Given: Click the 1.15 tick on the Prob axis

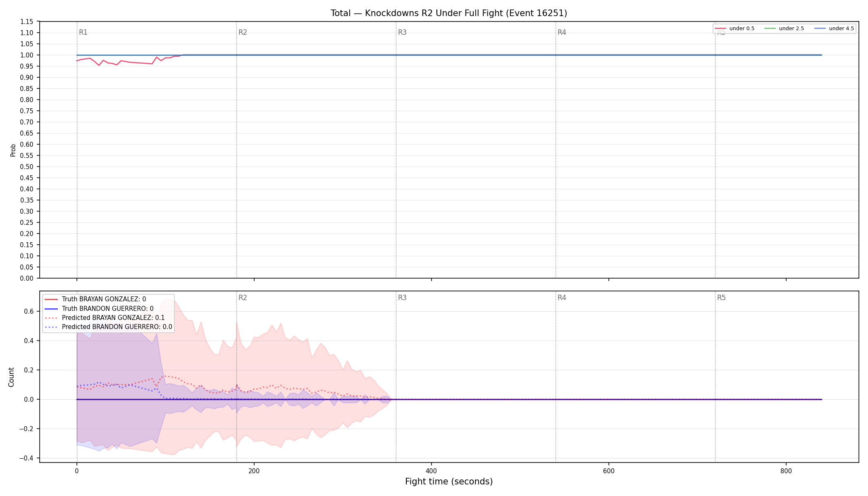Looking at the screenshot, I should [27, 21].
